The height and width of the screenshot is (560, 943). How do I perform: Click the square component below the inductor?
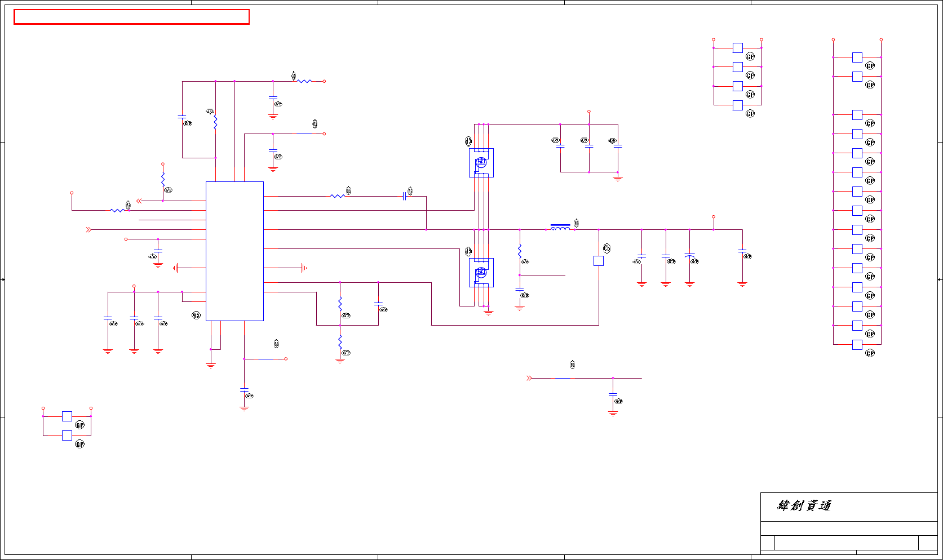599,261
